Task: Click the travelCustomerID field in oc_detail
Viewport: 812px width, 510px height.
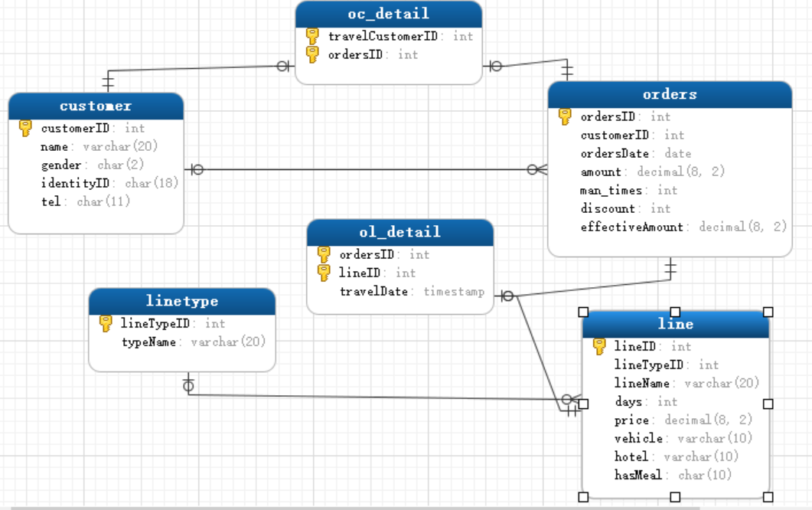Action: [400, 36]
